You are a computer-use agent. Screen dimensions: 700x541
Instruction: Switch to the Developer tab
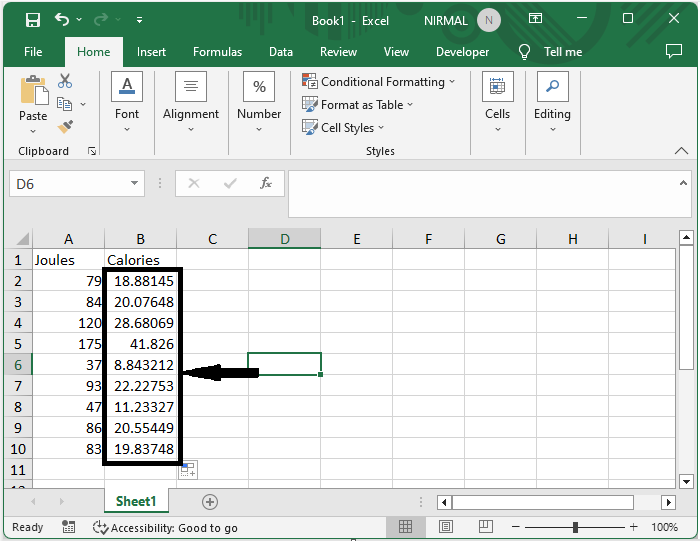(x=462, y=52)
